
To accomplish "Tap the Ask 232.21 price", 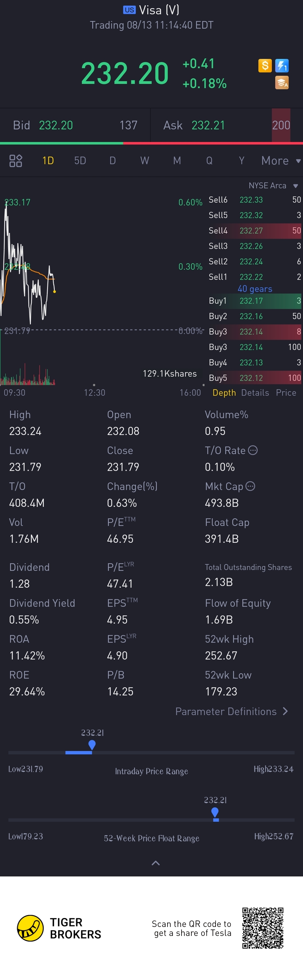I will (x=208, y=125).
